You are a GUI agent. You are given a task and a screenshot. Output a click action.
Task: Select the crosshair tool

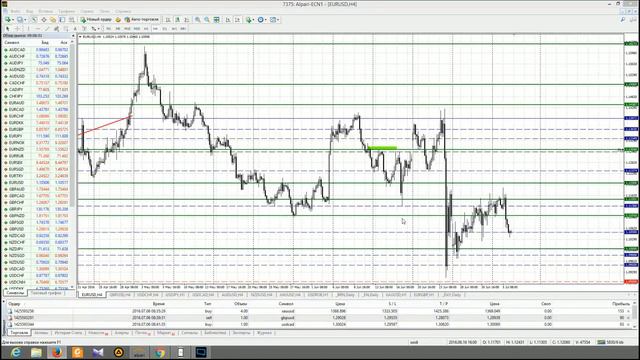pyautogui.click(x=17, y=29)
